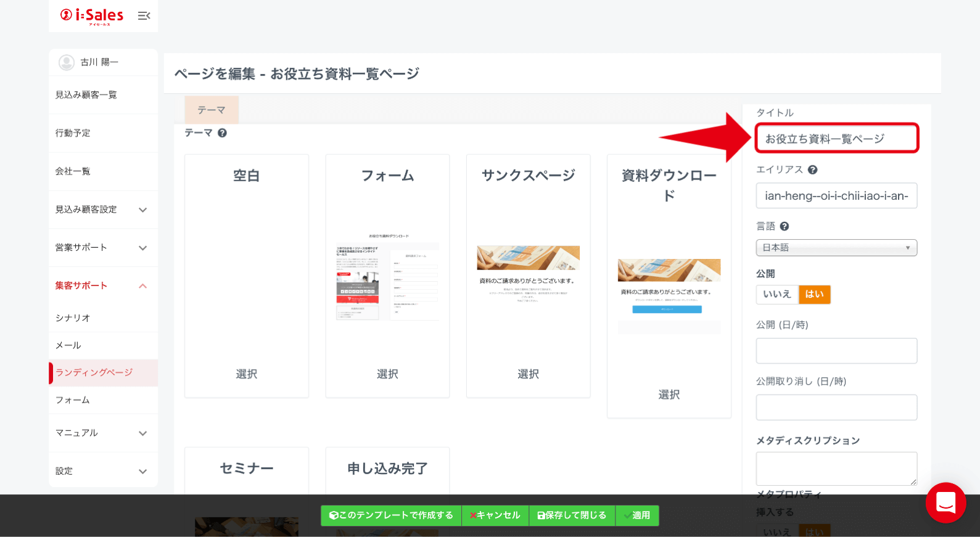
Task: Open the red chat support bubble
Action: click(945, 502)
